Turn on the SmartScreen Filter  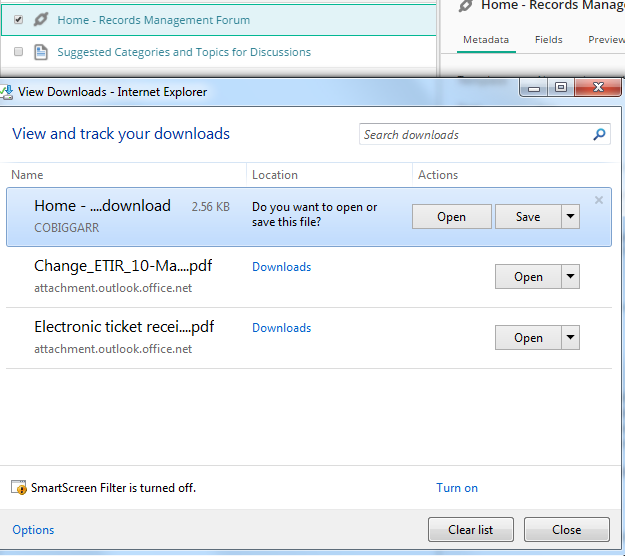coord(457,488)
